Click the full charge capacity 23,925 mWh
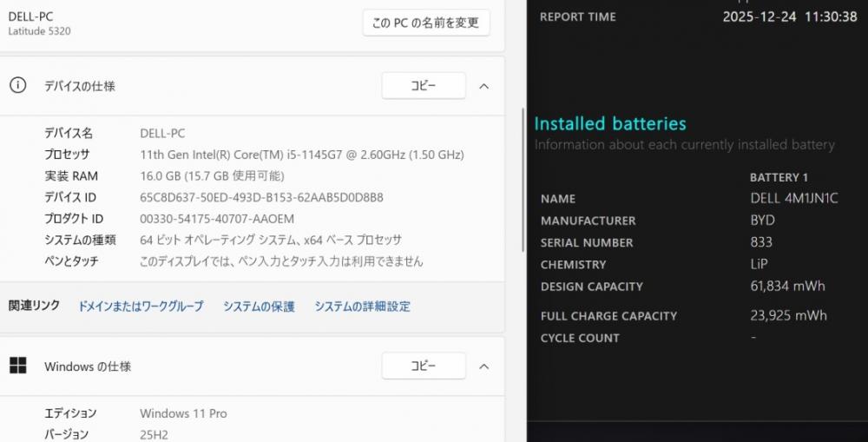Screen dimensions: 868x442 pyautogui.click(x=788, y=315)
